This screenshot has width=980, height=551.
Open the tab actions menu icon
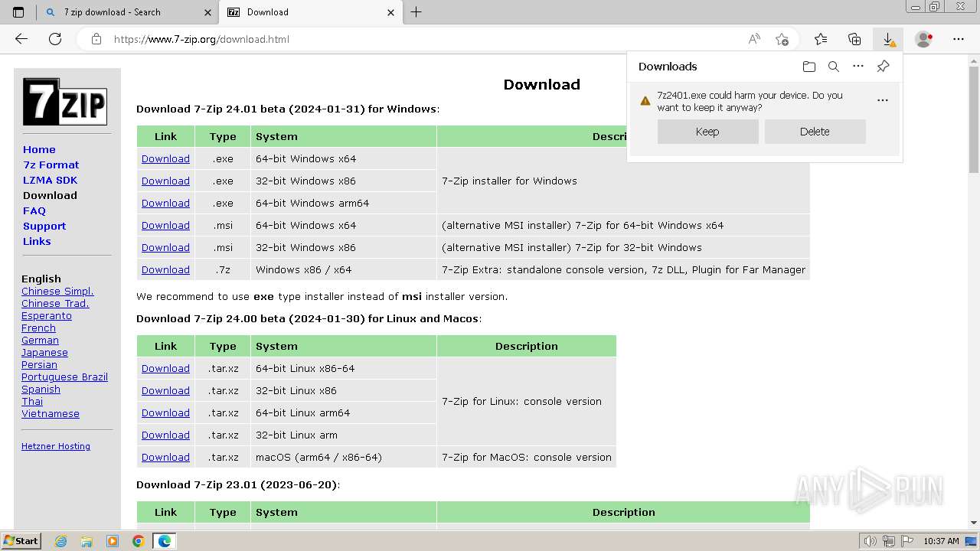point(18,12)
